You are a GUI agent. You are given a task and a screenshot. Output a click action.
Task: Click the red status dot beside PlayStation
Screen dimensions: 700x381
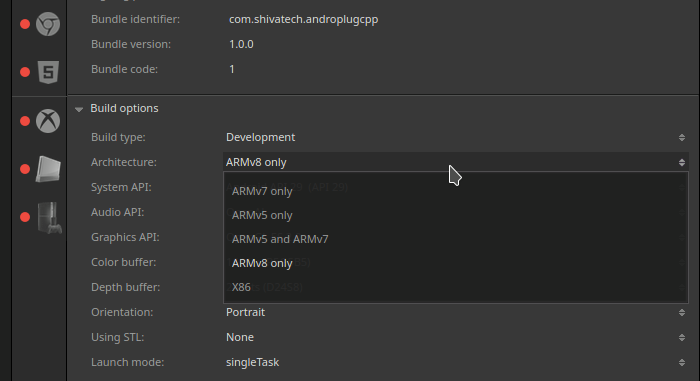tap(25, 217)
